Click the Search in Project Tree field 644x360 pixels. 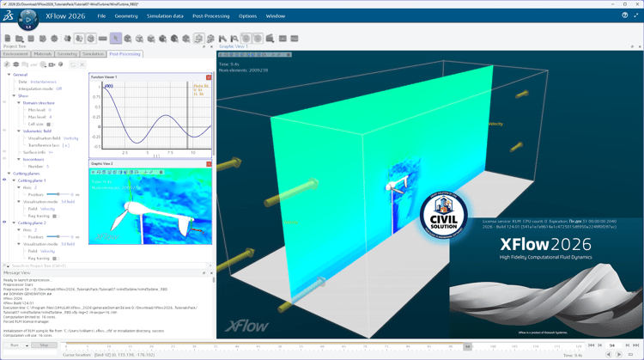point(109,265)
